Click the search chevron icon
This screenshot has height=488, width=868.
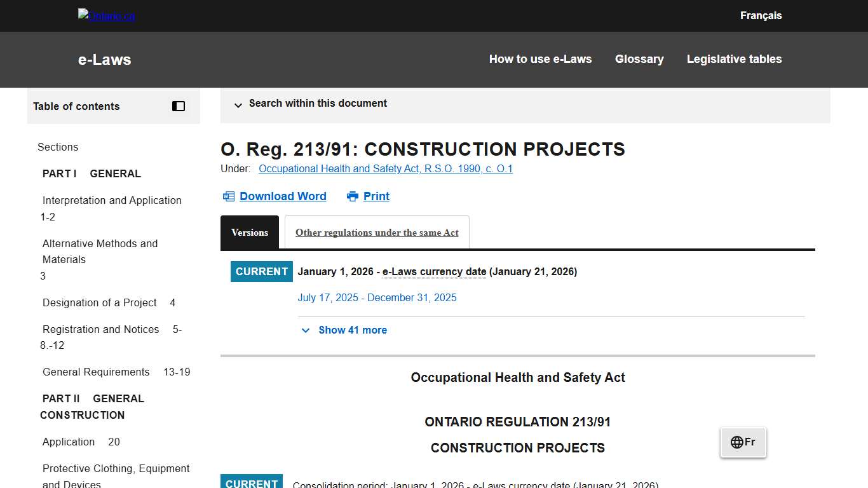point(238,105)
